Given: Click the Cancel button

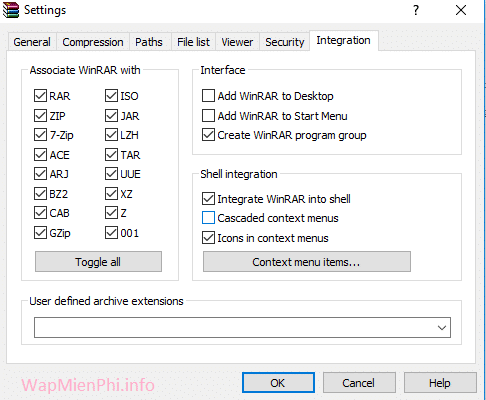Looking at the screenshot, I should point(359,383).
